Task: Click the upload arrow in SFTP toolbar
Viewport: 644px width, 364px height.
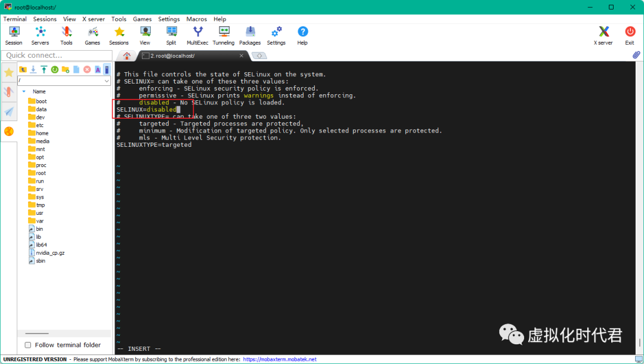Action: point(44,70)
